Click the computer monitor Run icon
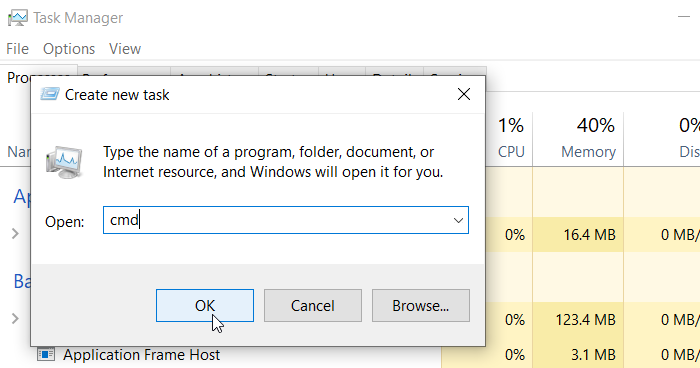This screenshot has height=368, width=700. coord(64,163)
